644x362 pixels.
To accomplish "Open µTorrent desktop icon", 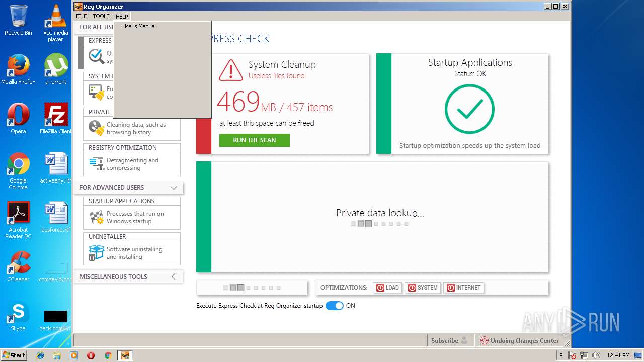I will click(55, 69).
